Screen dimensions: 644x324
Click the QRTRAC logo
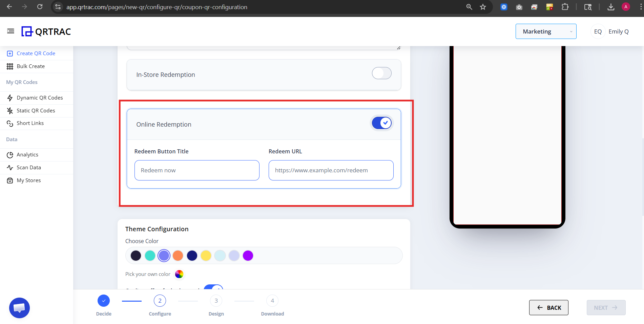(x=46, y=31)
